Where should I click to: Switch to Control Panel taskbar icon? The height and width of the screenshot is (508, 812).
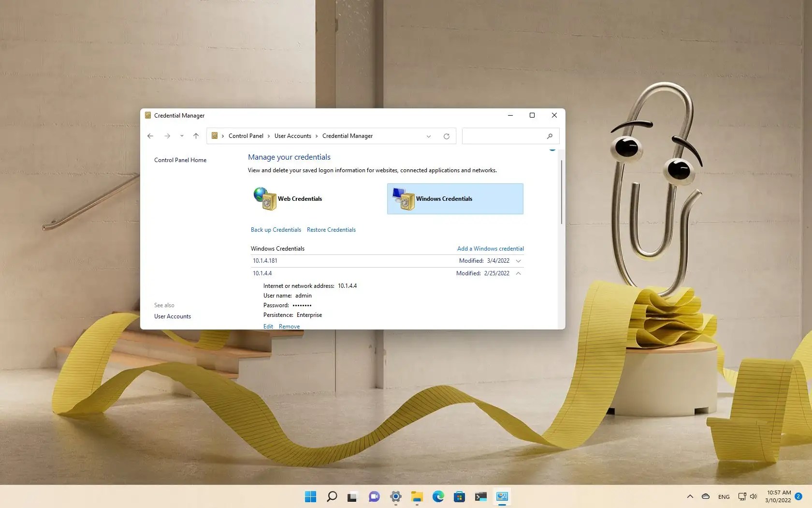[x=502, y=496]
